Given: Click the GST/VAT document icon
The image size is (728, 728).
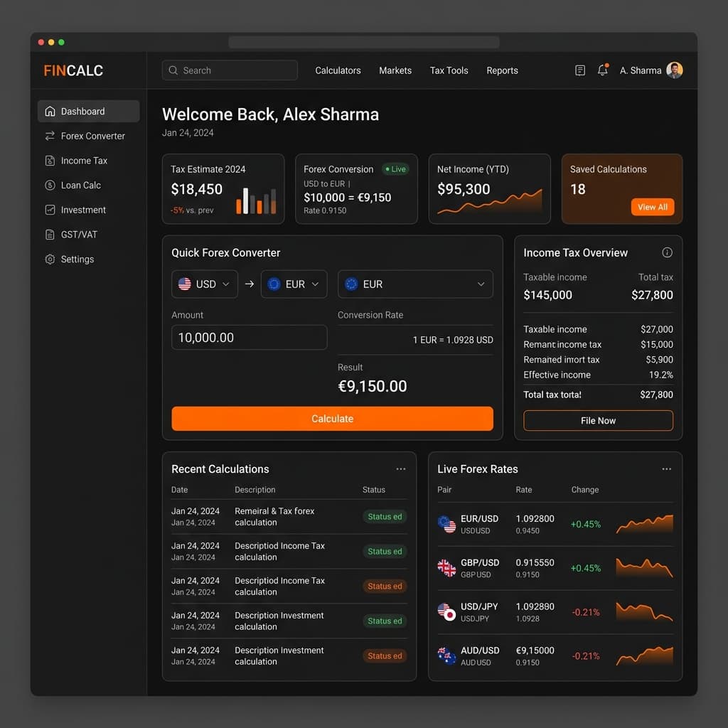Looking at the screenshot, I should click(x=50, y=235).
